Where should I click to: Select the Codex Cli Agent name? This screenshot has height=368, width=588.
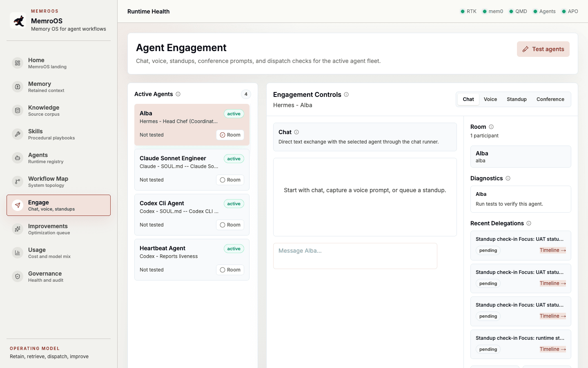[x=162, y=203]
